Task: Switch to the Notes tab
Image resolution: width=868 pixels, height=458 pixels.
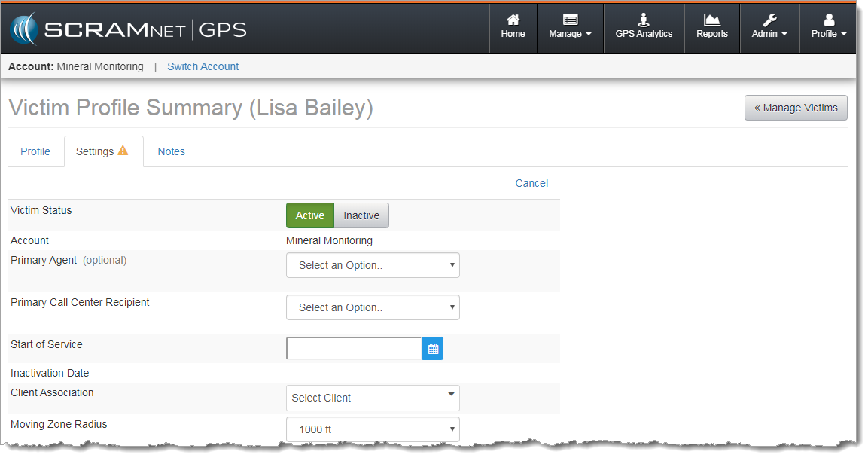Action: (171, 151)
